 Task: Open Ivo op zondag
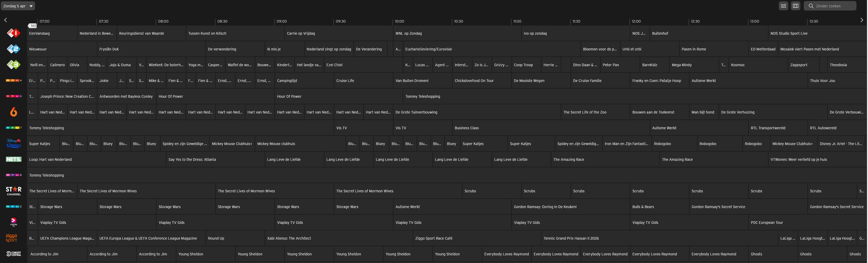[x=576, y=33]
